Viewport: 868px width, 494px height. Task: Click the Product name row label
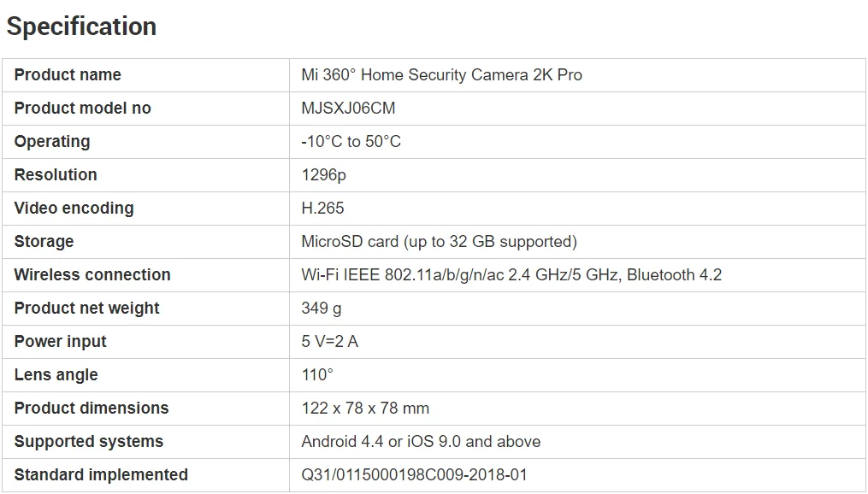point(68,75)
